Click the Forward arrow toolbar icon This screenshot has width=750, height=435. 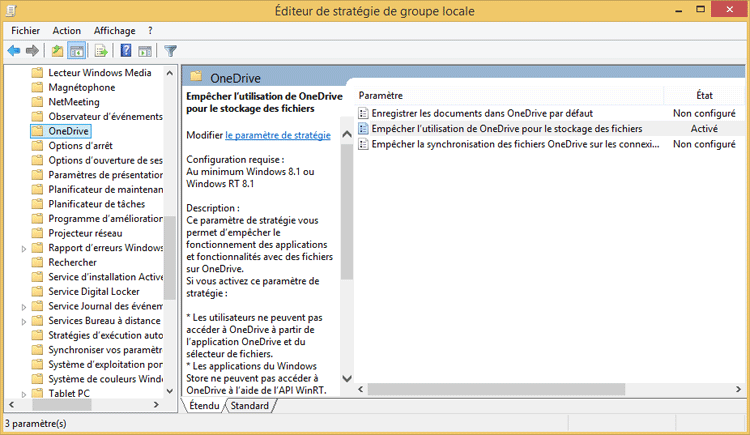(x=32, y=50)
